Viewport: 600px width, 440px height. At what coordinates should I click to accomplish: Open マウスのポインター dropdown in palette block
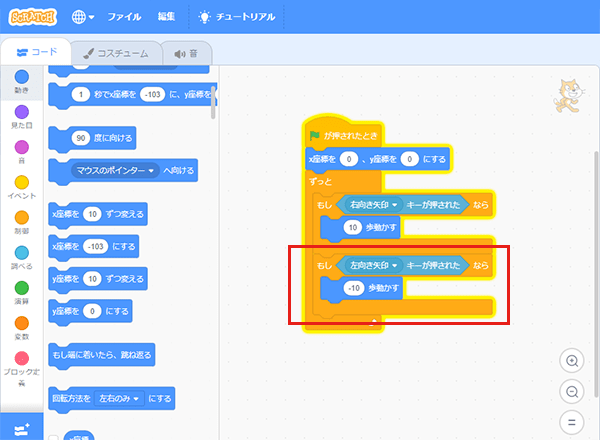115,170
